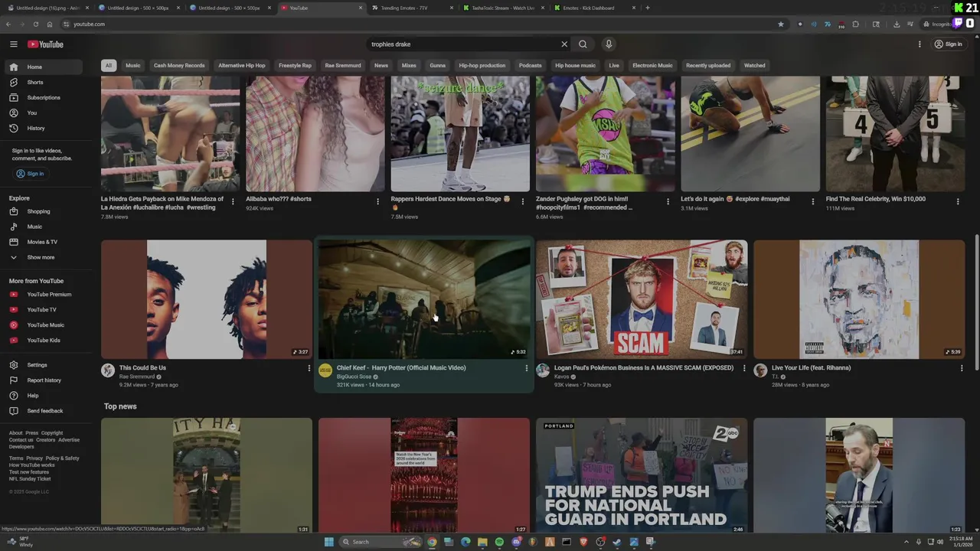Open the Privacy footer link
This screenshot has width=980, height=551.
[34, 458]
